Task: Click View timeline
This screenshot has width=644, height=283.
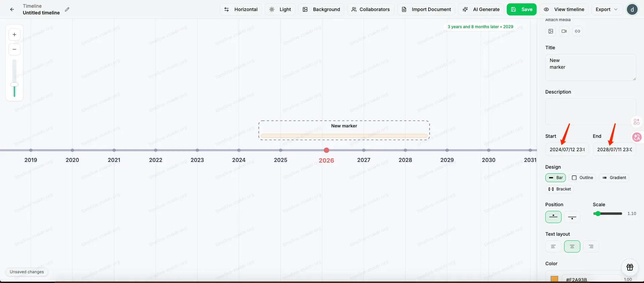Action: tap(564, 9)
